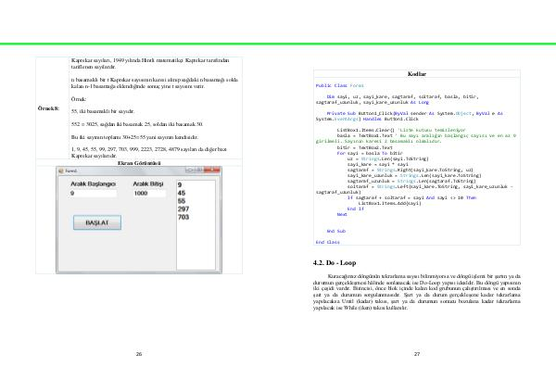The width and height of the screenshot is (556, 392).
Task: Select 55 in the results list box
Action: tap(182, 201)
